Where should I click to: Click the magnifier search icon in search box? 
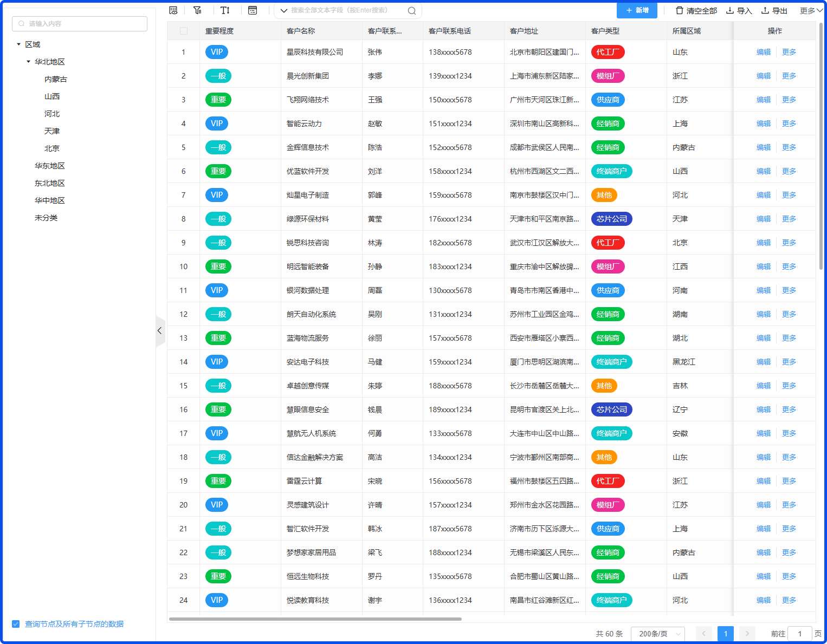coord(412,11)
